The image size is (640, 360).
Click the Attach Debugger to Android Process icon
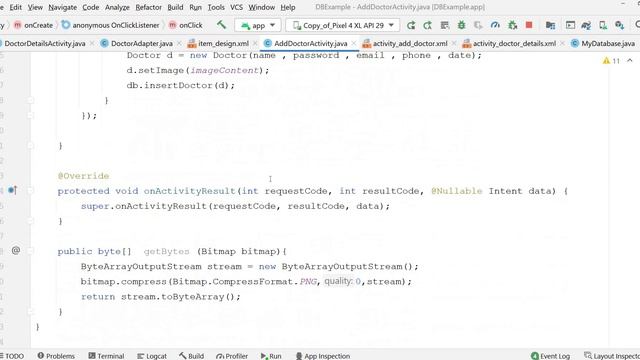[512, 25]
